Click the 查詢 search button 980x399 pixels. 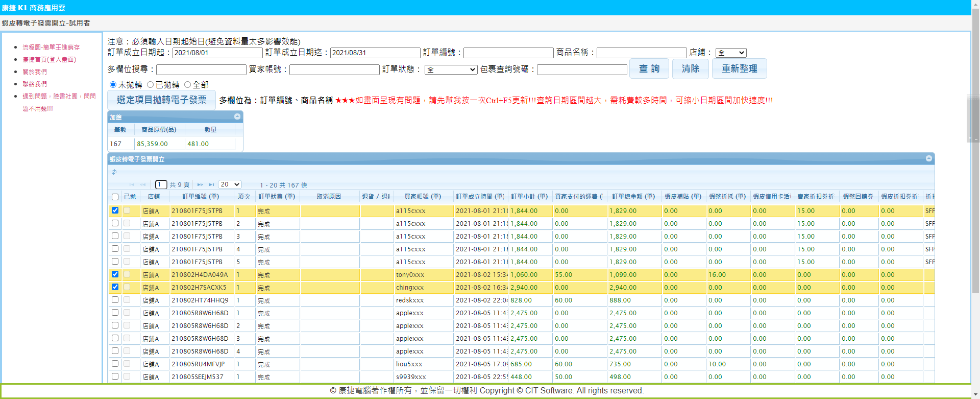click(x=649, y=68)
